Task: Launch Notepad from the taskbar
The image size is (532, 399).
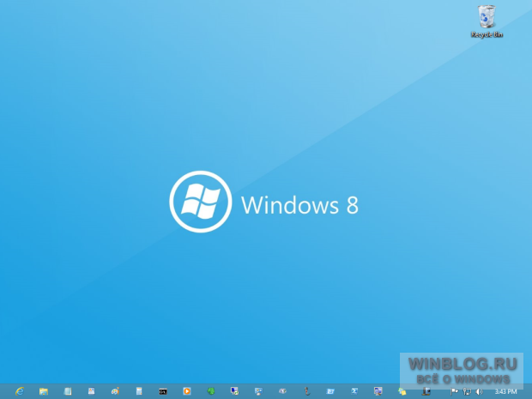Action: click(x=68, y=391)
